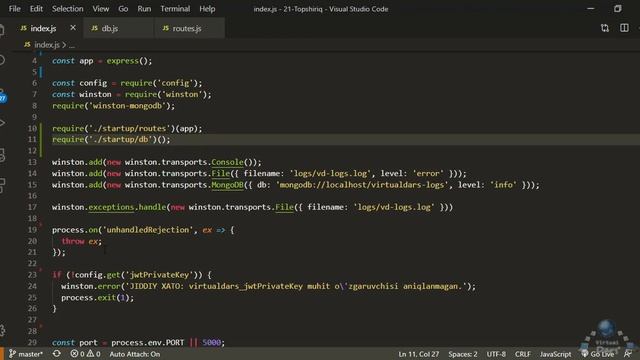Click the Console transport identifier

(x=227, y=162)
